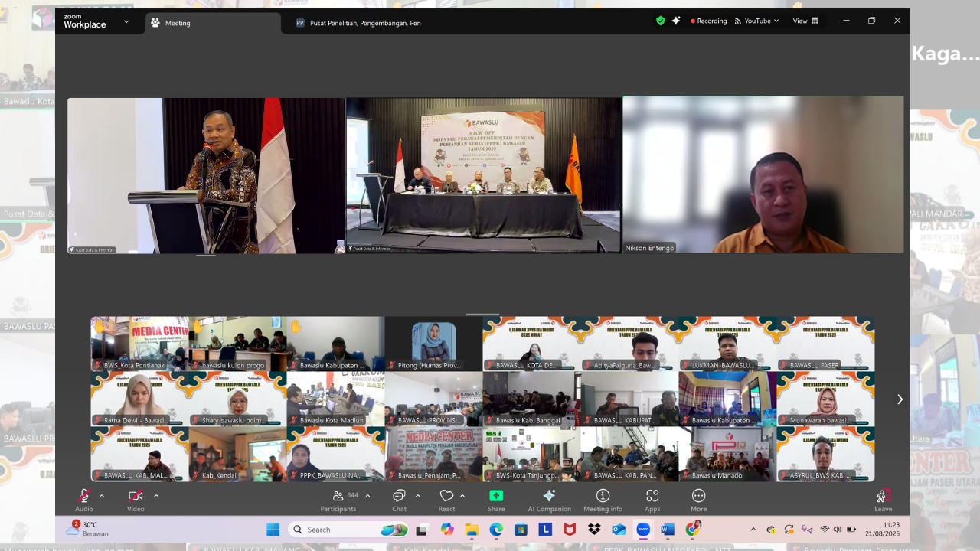Go to next page of participant gallery

[x=900, y=399]
